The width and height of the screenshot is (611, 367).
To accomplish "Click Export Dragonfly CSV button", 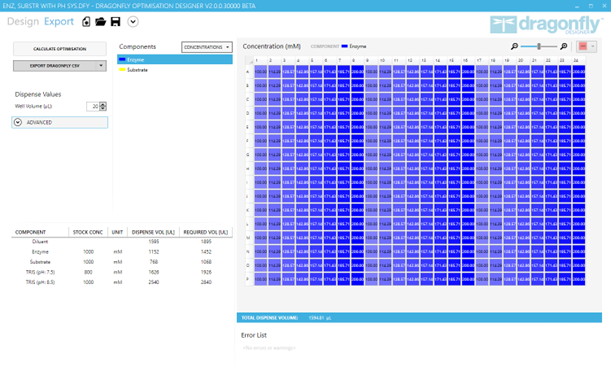I will tap(55, 66).
